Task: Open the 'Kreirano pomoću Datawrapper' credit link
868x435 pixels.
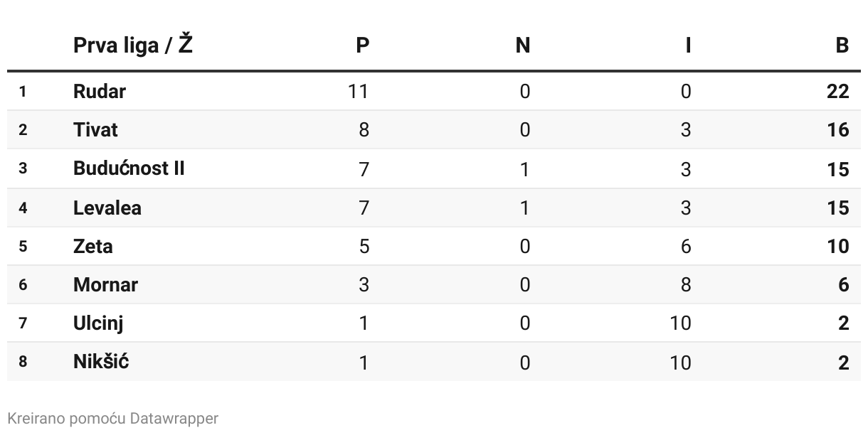Action: click(x=112, y=419)
